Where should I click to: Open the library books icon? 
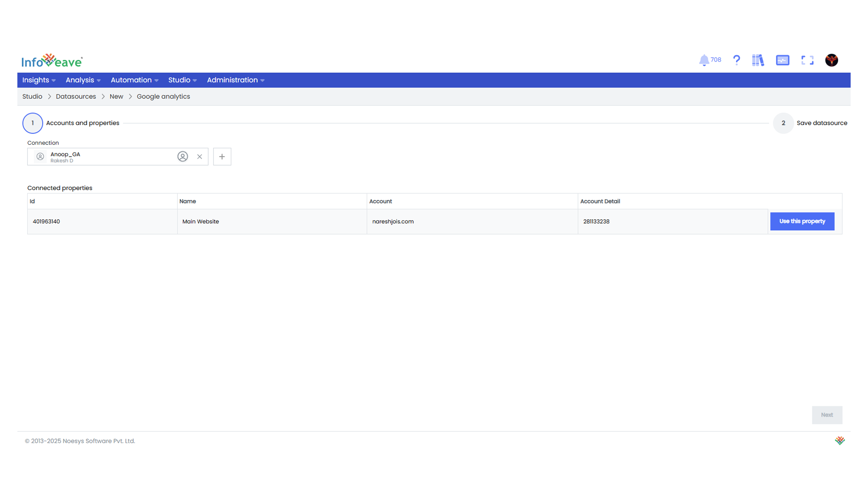[x=758, y=60]
